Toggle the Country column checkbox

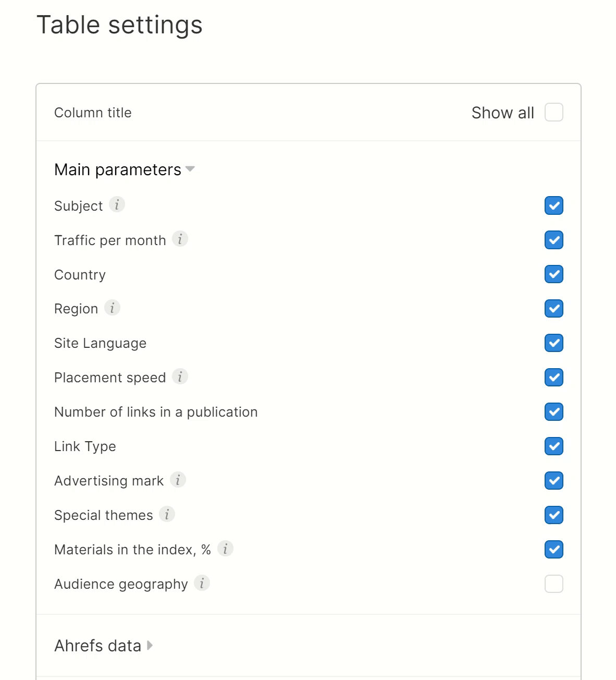pyautogui.click(x=554, y=274)
